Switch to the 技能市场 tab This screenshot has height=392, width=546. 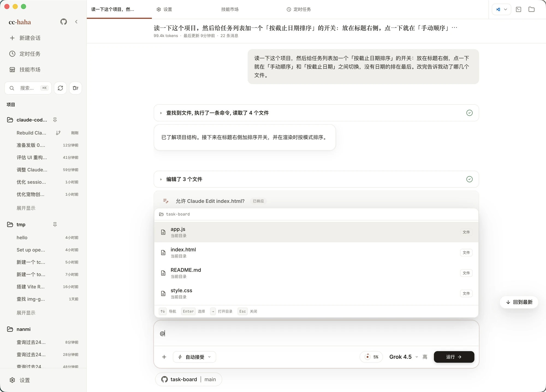click(x=230, y=9)
